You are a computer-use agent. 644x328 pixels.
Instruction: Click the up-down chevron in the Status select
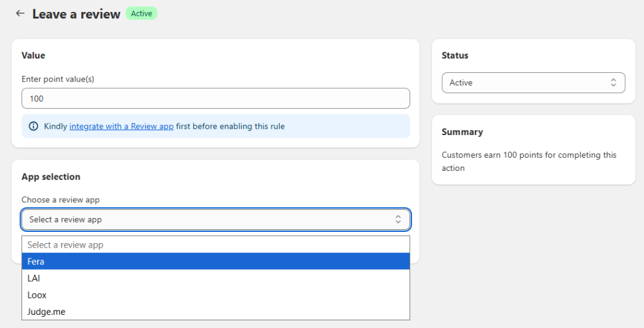(x=613, y=83)
